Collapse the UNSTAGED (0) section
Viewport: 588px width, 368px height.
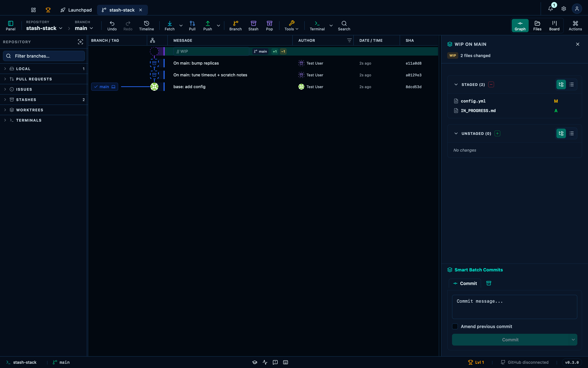pos(456,133)
